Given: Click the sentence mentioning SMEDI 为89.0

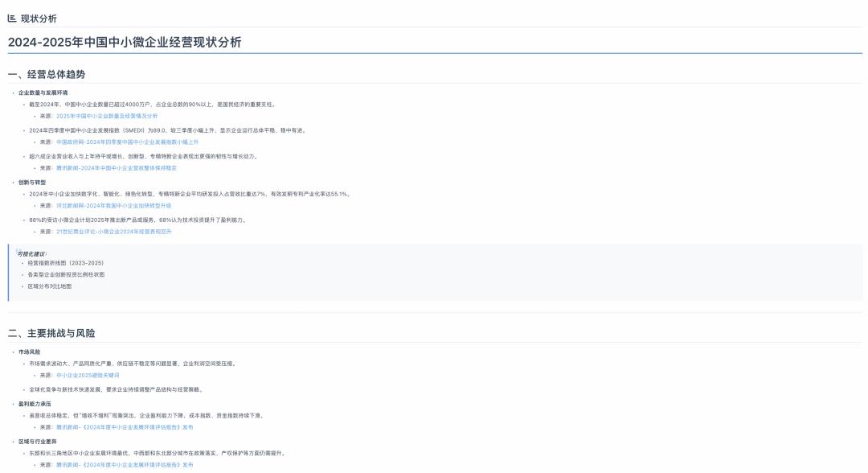Looking at the screenshot, I should (x=167, y=130).
